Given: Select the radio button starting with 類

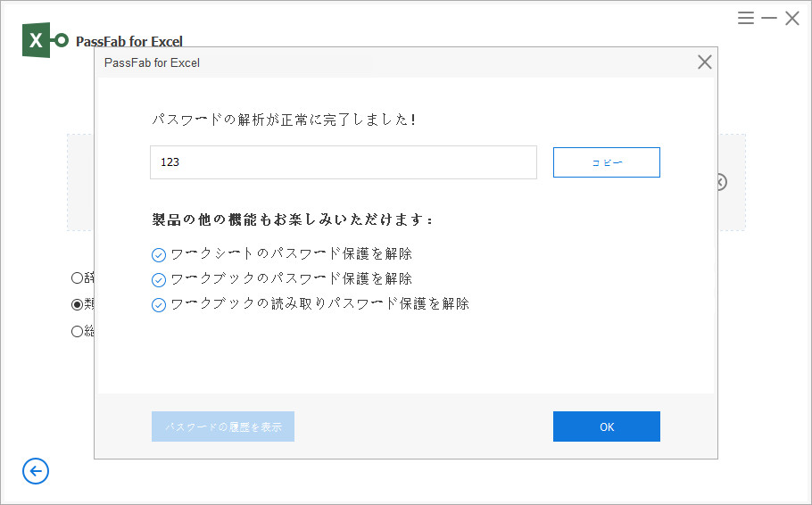Looking at the screenshot, I should pos(77,304).
